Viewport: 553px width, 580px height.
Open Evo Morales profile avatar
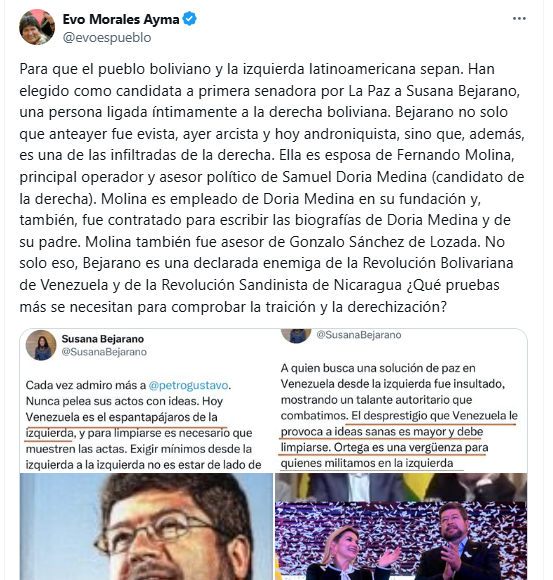(x=37, y=27)
